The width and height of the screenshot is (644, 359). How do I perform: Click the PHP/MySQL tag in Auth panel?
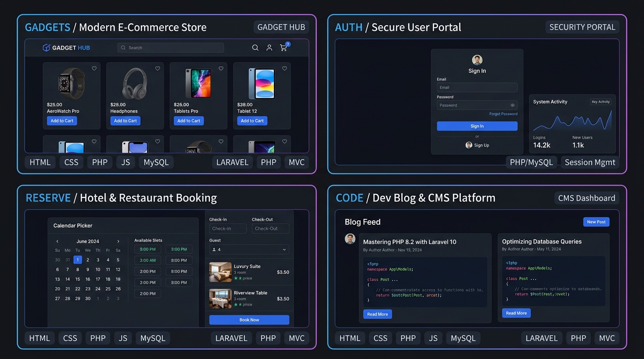531,163
